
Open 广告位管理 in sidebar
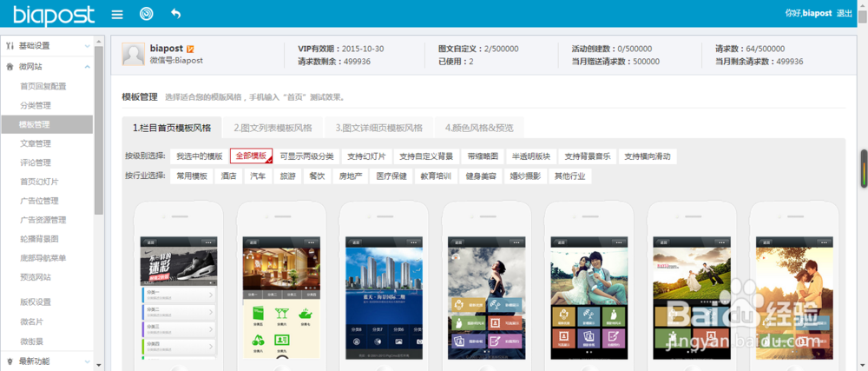[x=39, y=201]
